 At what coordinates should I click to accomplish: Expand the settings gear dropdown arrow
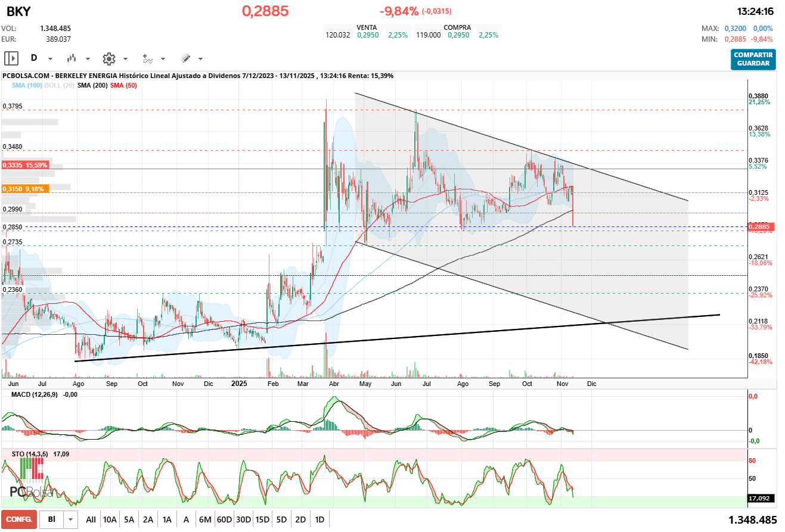click(x=125, y=59)
